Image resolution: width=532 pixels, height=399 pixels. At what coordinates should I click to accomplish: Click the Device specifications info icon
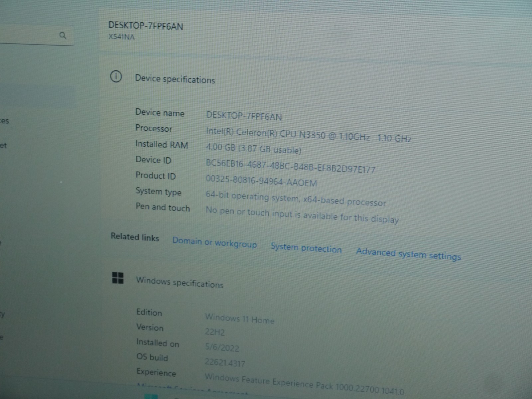[x=116, y=77]
